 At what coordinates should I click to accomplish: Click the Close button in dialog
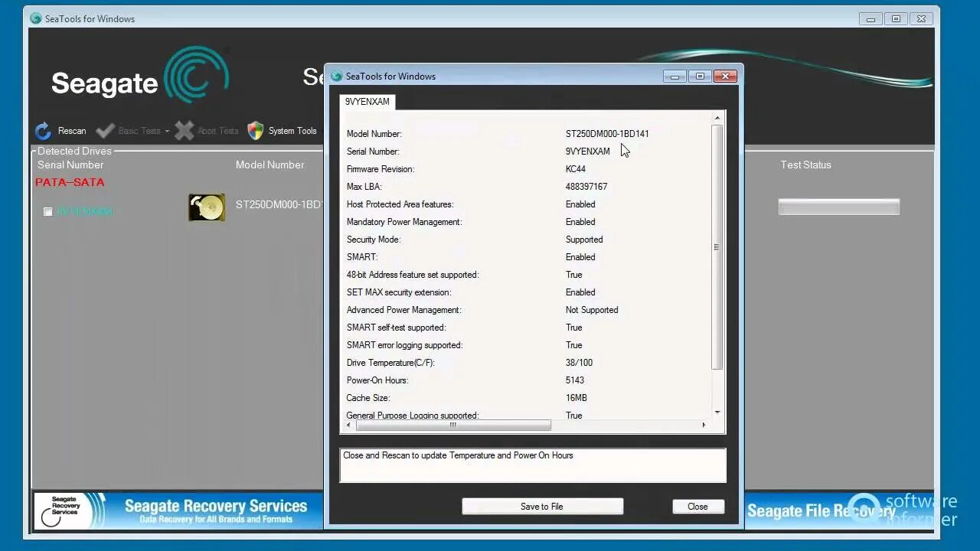coord(697,506)
